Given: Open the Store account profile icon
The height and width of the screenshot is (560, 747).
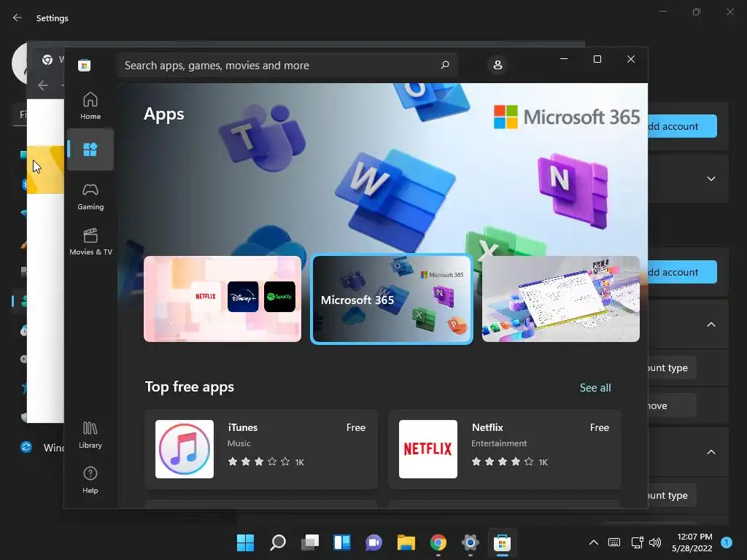Looking at the screenshot, I should click(498, 65).
